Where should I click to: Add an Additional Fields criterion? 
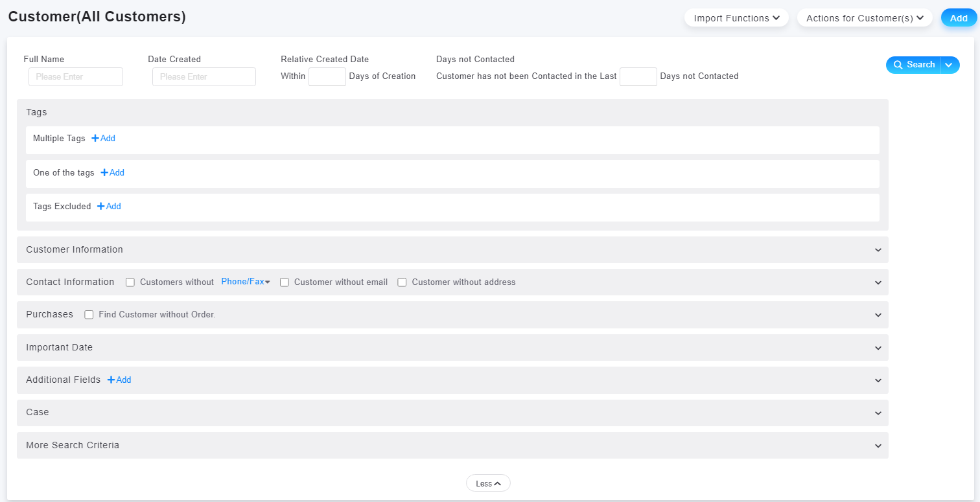coord(119,380)
